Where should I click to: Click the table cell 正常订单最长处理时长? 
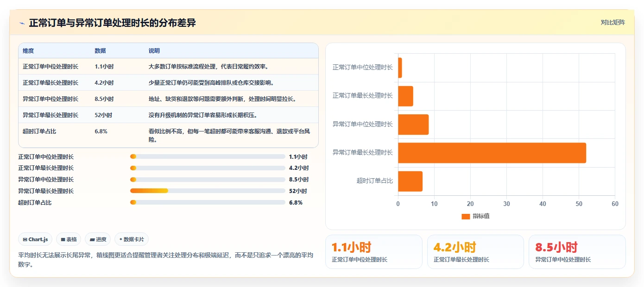[x=51, y=83]
